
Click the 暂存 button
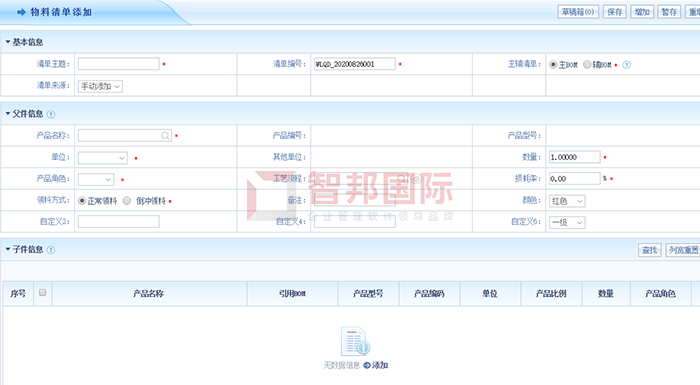(669, 12)
